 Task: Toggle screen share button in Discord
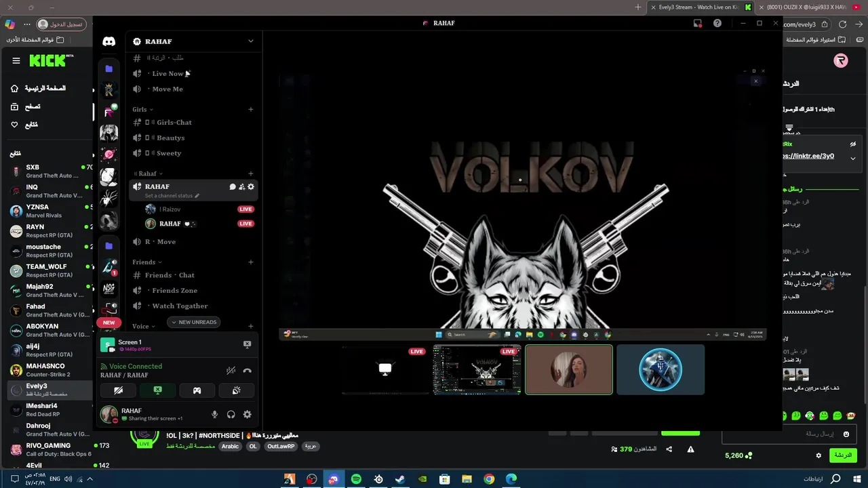click(157, 390)
